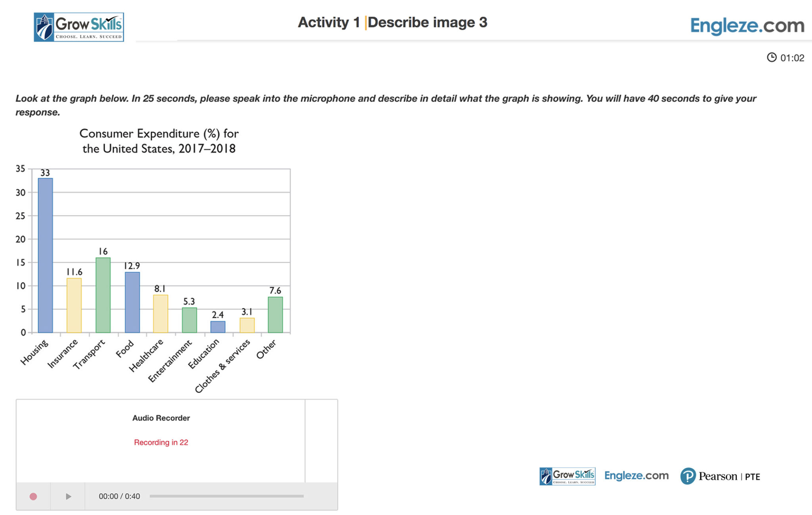Click the Activity 1 Describe image 3 heading
The width and height of the screenshot is (812, 515).
coord(393,23)
